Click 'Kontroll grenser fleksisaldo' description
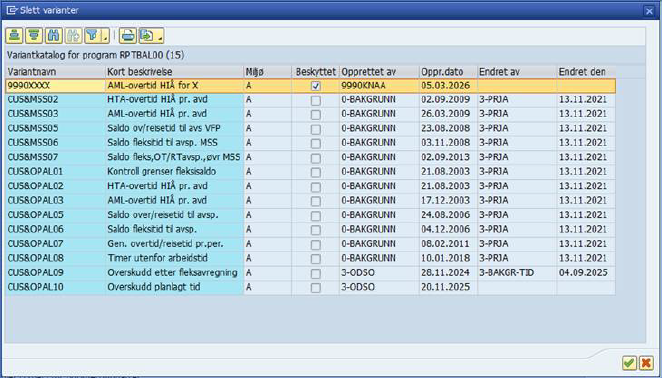 coord(174,172)
